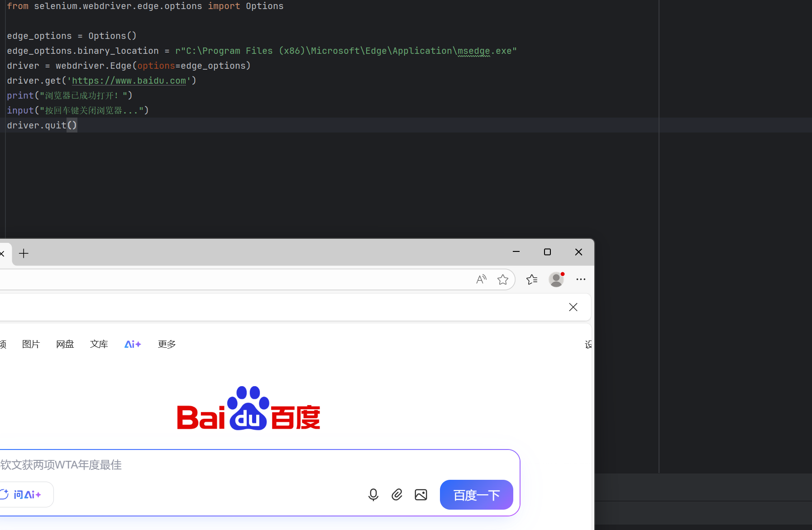Screen dimensions: 812x530
Task: Click the Baidu image search icon
Action: point(421,495)
